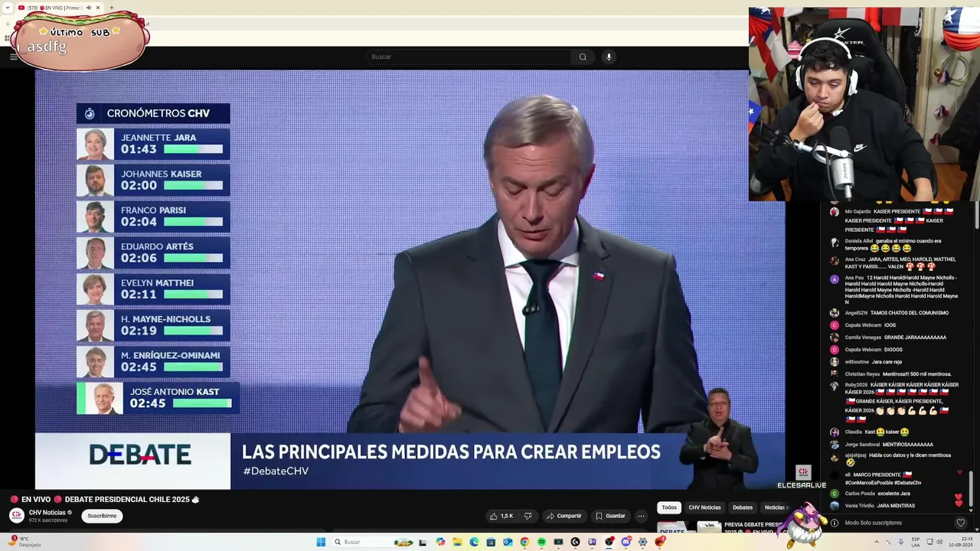Image resolution: width=980 pixels, height=551 pixels.
Task: Open a new browser tab with plus
Action: (x=112, y=8)
